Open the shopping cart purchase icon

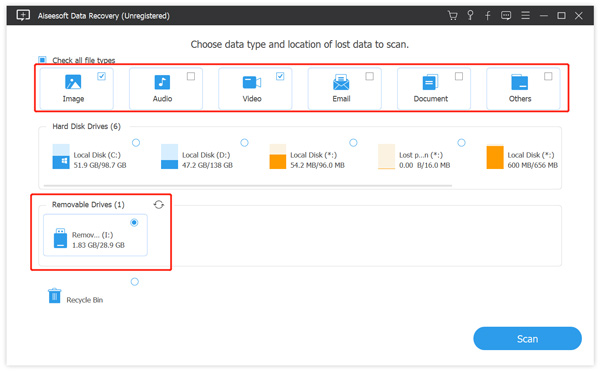click(452, 16)
